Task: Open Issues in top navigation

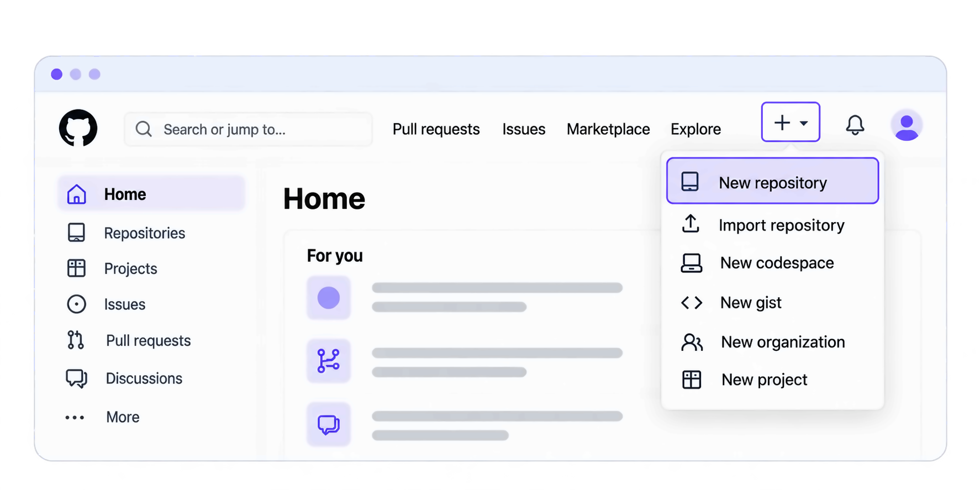Action: click(524, 129)
